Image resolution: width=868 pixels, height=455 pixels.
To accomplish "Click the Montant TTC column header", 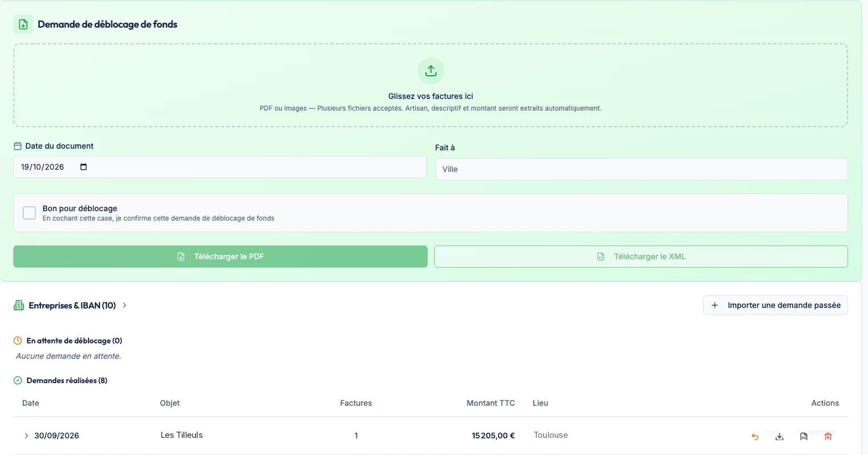I will pos(491,403).
